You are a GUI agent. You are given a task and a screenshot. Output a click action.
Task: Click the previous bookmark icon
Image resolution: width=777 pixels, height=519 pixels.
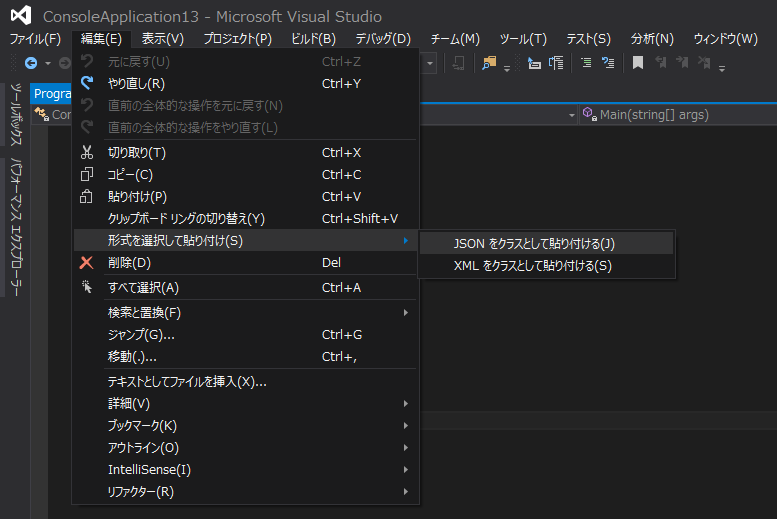[661, 62]
